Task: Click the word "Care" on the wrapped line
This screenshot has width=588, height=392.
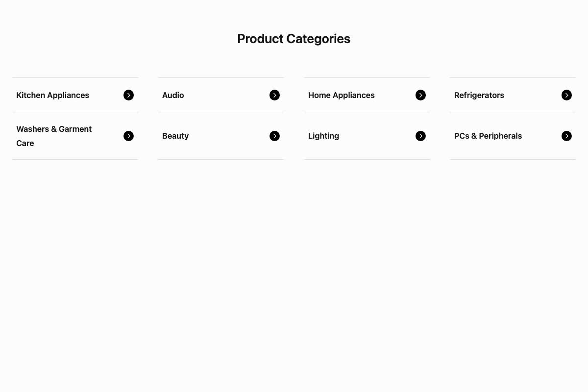Action: pyautogui.click(x=25, y=143)
